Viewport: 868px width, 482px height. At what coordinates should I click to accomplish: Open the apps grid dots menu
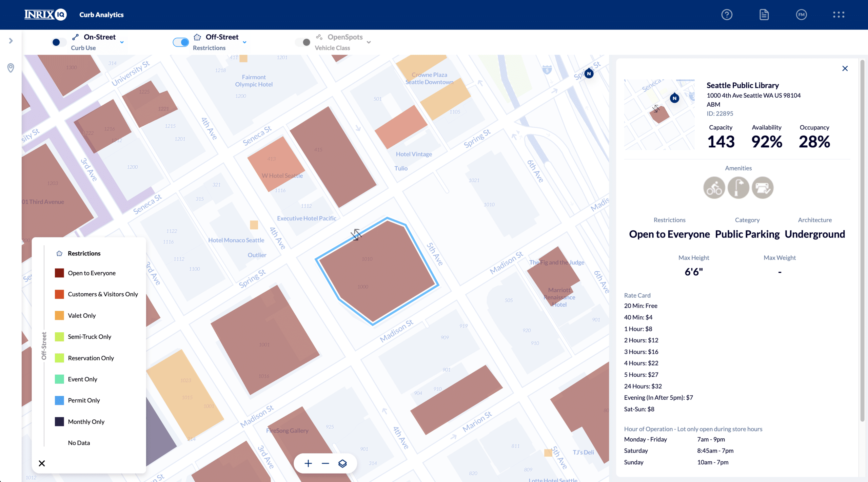839,15
